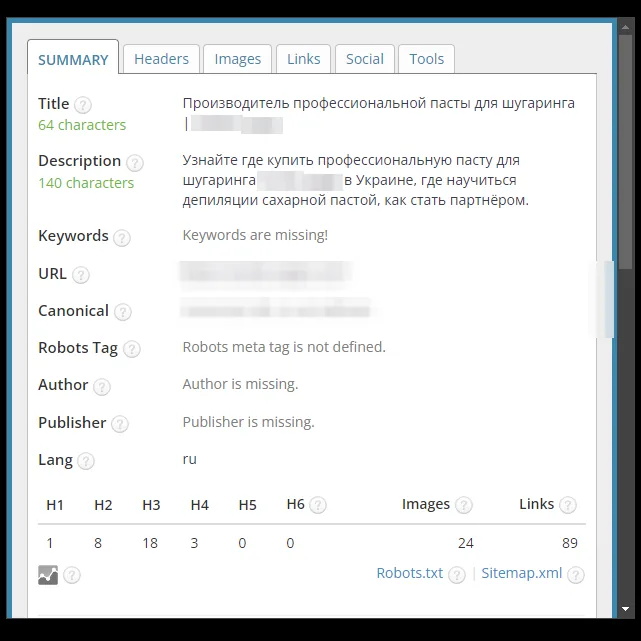
Task: Click 'Robots meta tag is not defined.' text
Action: coord(284,347)
